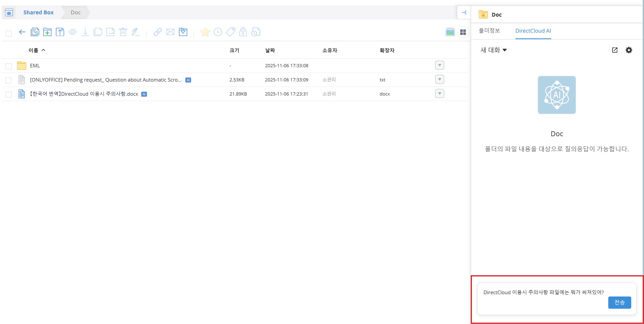Check the EML folder checkbox
The image size is (644, 324).
tap(9, 66)
